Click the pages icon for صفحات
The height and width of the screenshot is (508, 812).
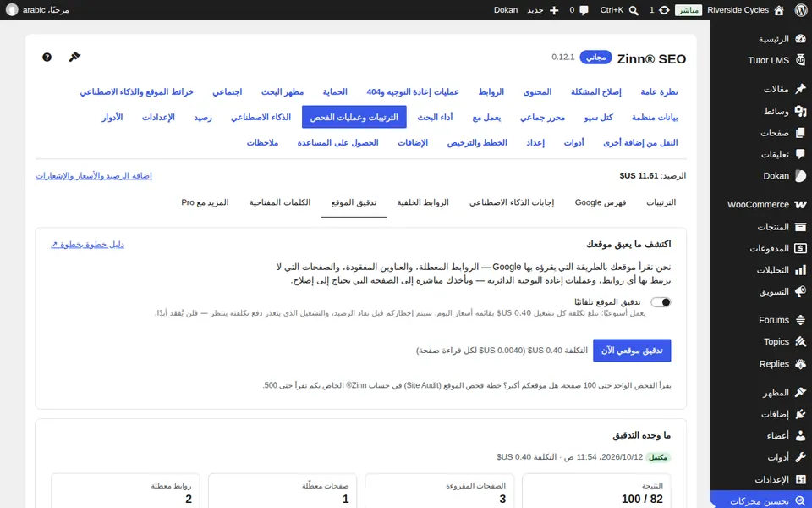801,133
